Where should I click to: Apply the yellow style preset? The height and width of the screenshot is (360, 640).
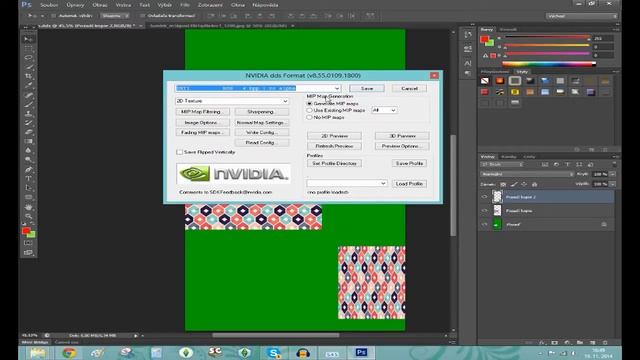(515, 92)
